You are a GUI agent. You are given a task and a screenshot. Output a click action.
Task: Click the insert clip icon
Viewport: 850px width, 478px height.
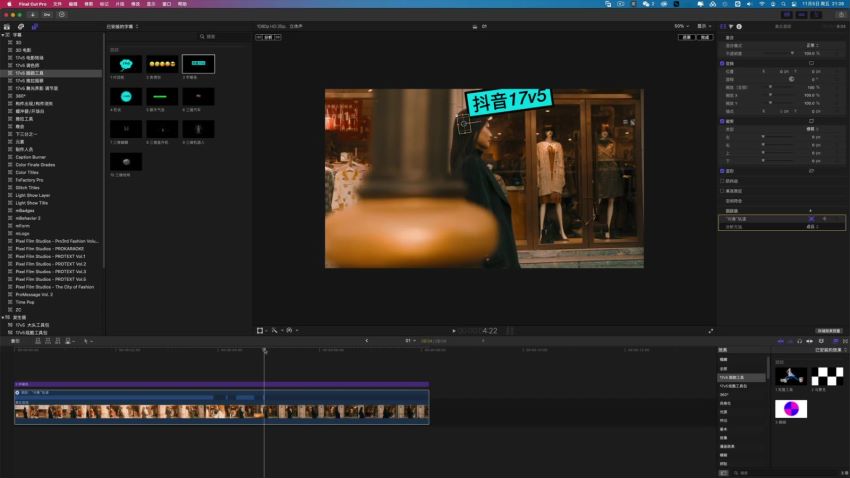coord(48,341)
